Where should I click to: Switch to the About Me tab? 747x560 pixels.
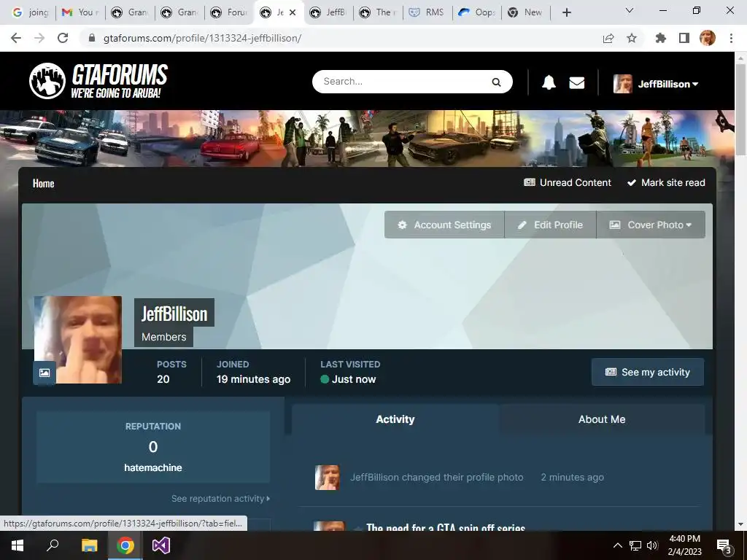coord(602,419)
